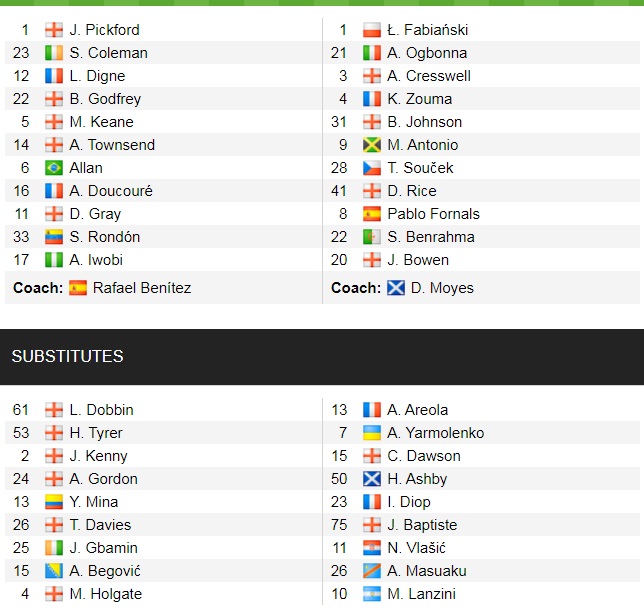
Task: Open J. Pickford's player profile
Action: (x=105, y=30)
